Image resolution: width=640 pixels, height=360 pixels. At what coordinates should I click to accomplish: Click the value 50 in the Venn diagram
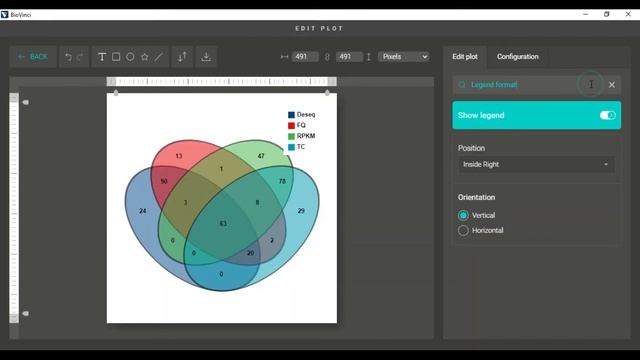coord(164,181)
